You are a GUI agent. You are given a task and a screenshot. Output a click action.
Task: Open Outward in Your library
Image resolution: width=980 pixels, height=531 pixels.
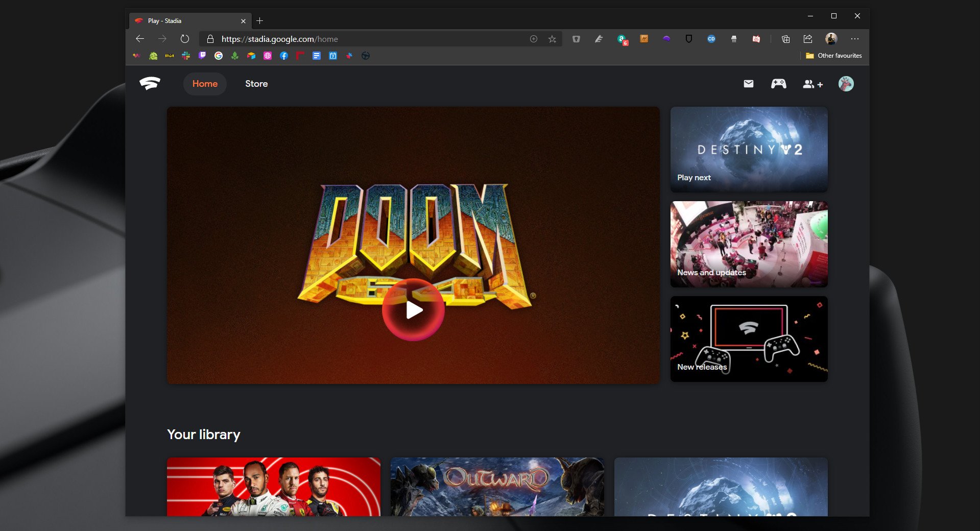(497, 487)
